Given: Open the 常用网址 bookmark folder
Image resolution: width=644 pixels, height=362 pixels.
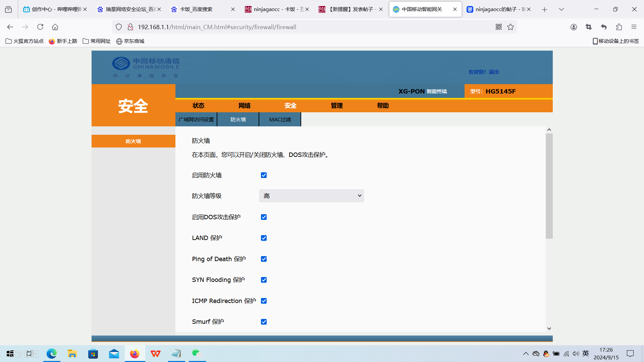Looking at the screenshot, I should point(97,41).
